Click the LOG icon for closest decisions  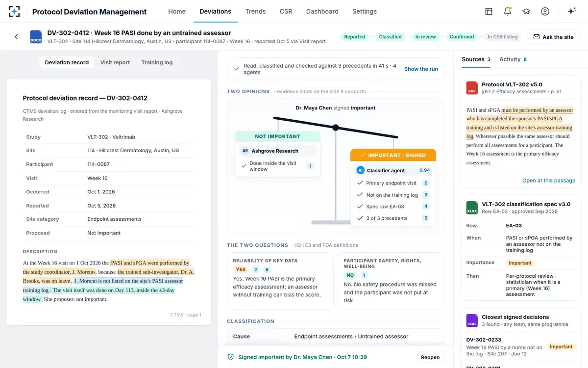[x=472, y=320]
